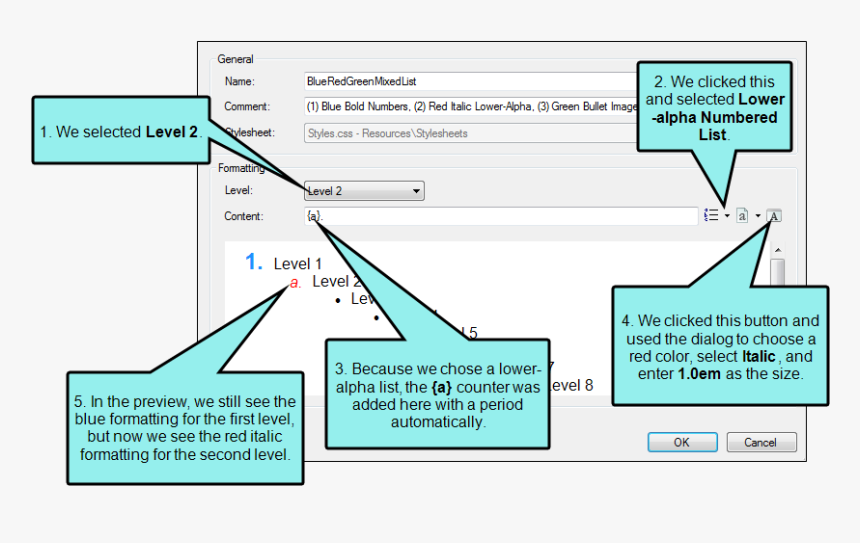Open the list format dropdown arrow
Viewport: 860px width, 543px height.
click(727, 216)
